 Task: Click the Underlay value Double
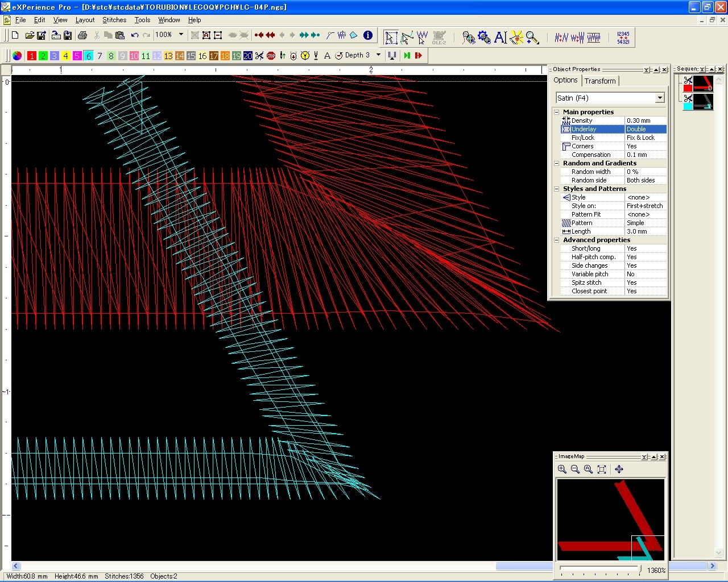coord(646,129)
